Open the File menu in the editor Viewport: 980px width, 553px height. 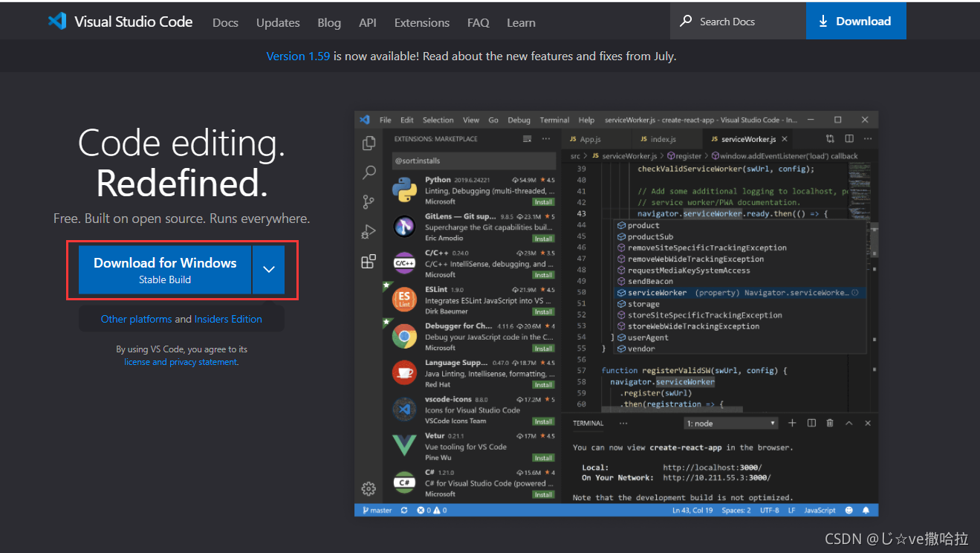[x=386, y=120]
